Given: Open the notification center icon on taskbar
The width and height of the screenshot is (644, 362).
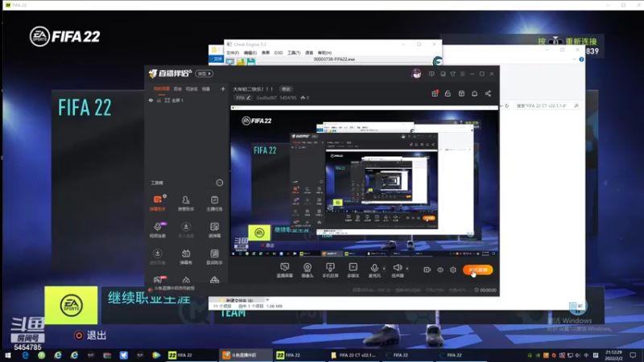Looking at the screenshot, I should tap(633, 355).
